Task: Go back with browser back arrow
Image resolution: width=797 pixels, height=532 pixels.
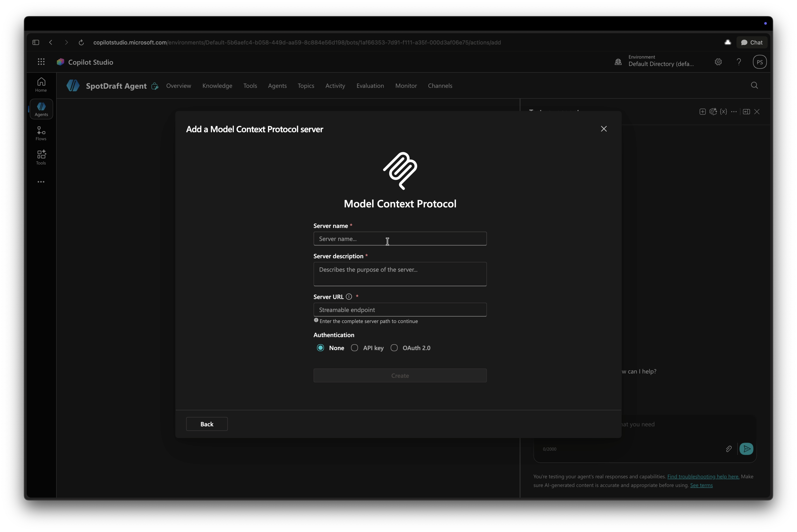Action: [x=51, y=42]
